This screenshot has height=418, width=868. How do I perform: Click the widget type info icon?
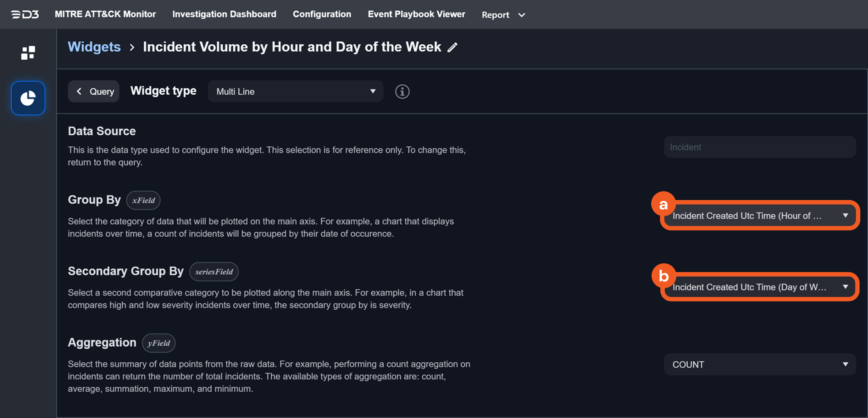pyautogui.click(x=402, y=91)
